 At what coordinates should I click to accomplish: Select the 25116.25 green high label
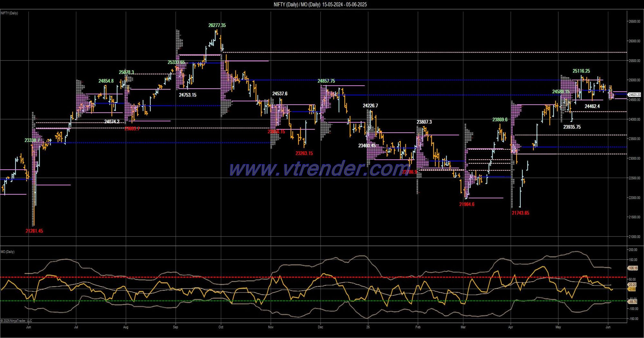tap(581, 71)
